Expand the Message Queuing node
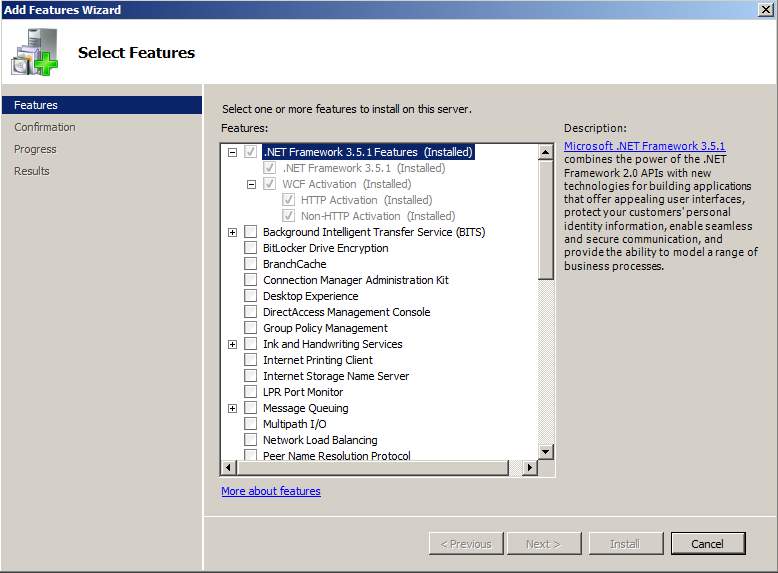 232,408
